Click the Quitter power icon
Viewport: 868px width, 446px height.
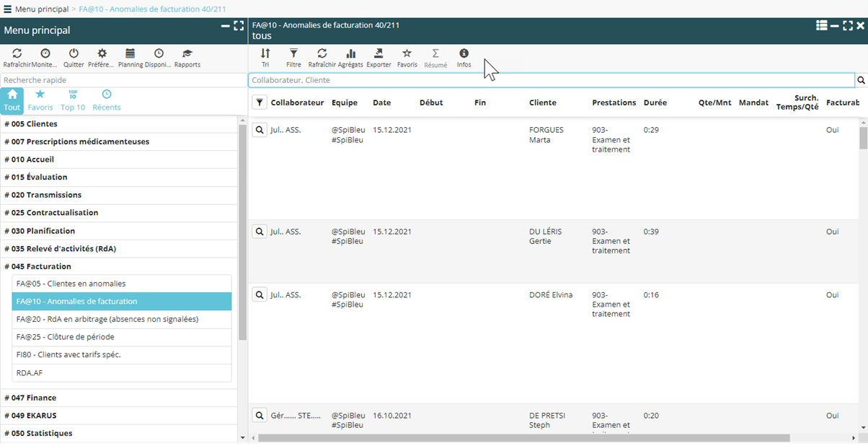coord(74,54)
